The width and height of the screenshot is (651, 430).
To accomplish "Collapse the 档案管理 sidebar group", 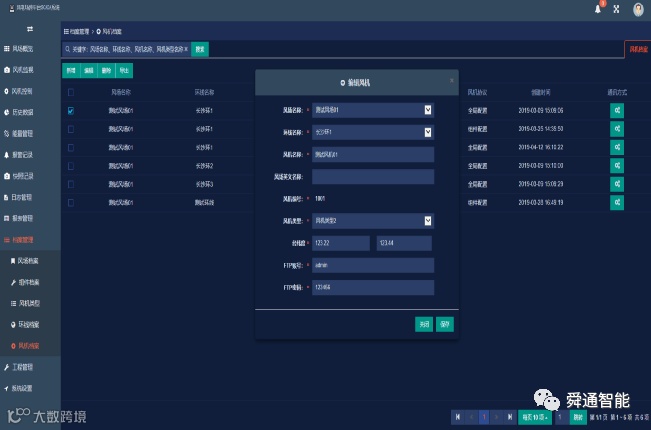I will point(19,239).
